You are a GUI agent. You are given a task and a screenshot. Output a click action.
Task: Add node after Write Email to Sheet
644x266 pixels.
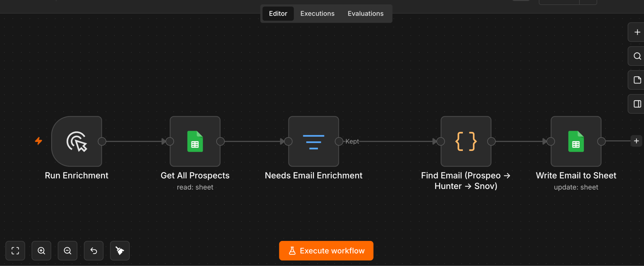636,141
